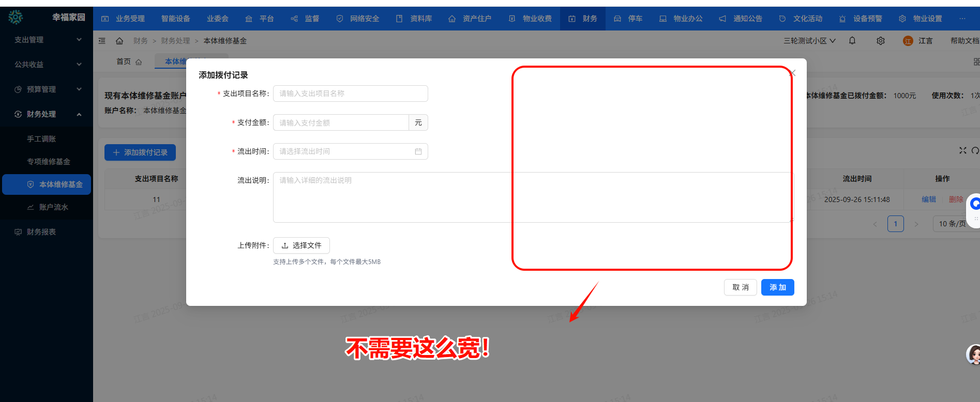Go to page 1 in pagination

(896, 224)
